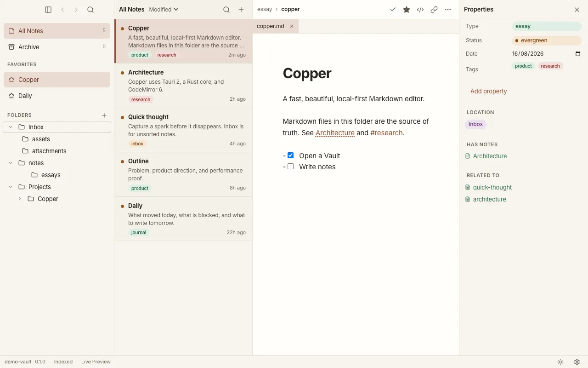Open the Modified sort dropdown

click(164, 10)
